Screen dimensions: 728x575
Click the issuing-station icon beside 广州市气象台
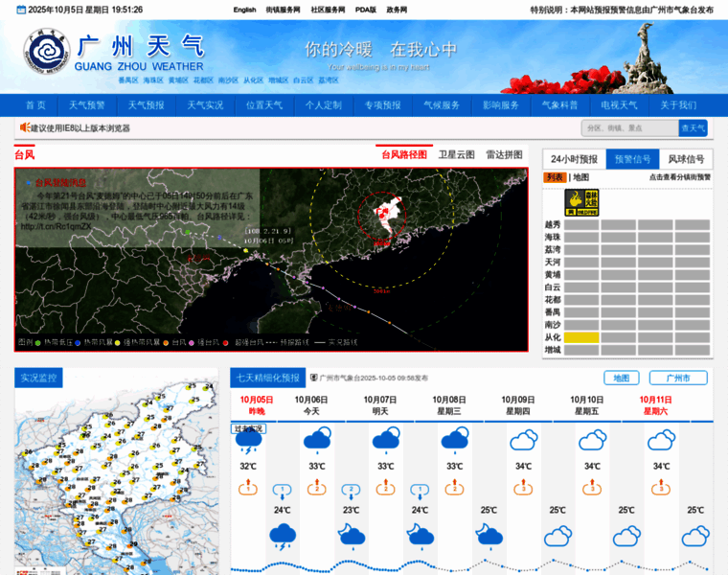coord(314,378)
